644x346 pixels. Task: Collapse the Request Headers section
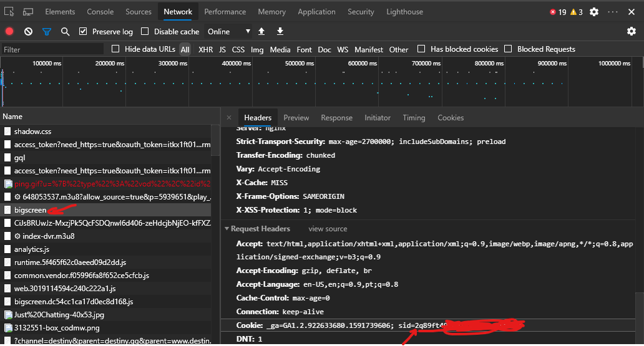(227, 229)
